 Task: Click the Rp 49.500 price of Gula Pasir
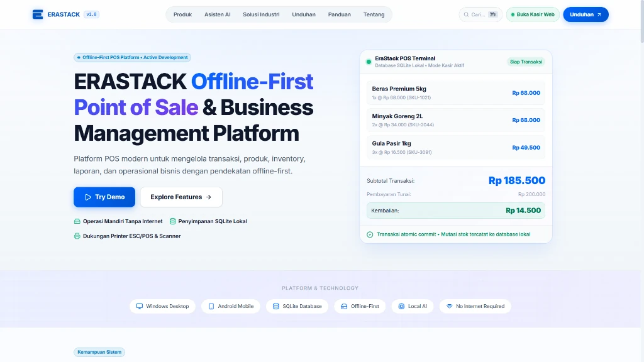point(526,147)
